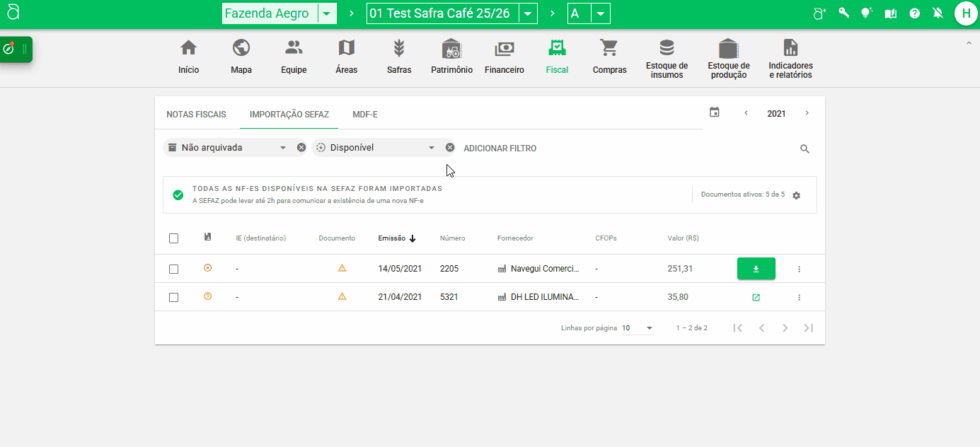Go to next year after 2021

(x=807, y=113)
